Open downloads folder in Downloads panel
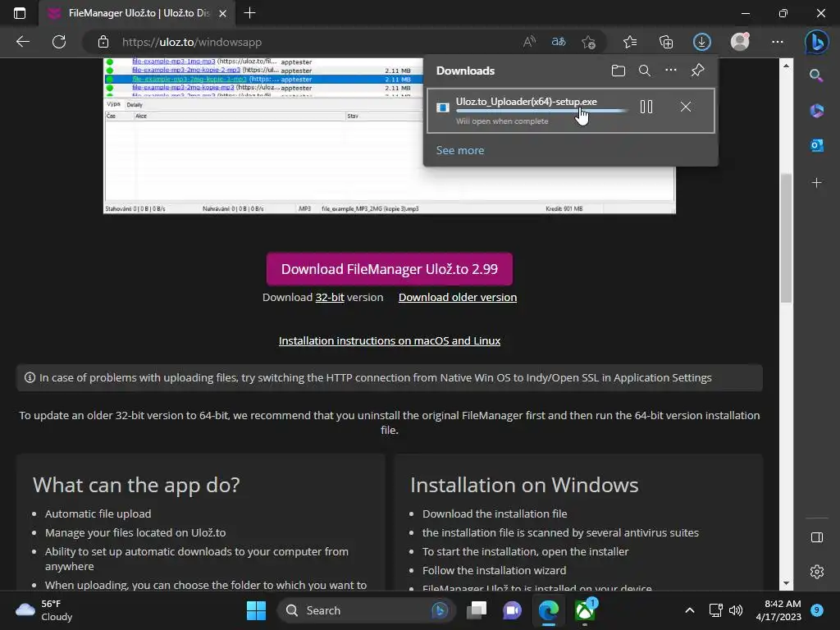The image size is (840, 630). point(619,71)
